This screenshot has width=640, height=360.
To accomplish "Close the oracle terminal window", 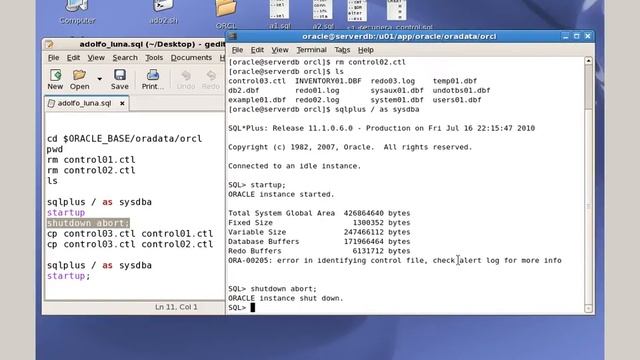I will [x=588, y=36].
